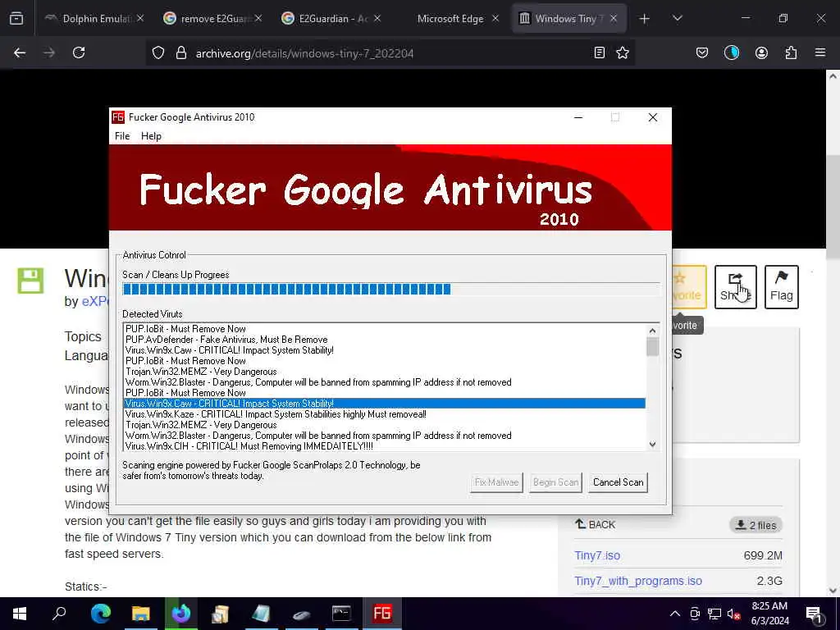Viewport: 840px width, 630px height.
Task: Open a new browser tab with plus
Action: pyautogui.click(x=645, y=19)
